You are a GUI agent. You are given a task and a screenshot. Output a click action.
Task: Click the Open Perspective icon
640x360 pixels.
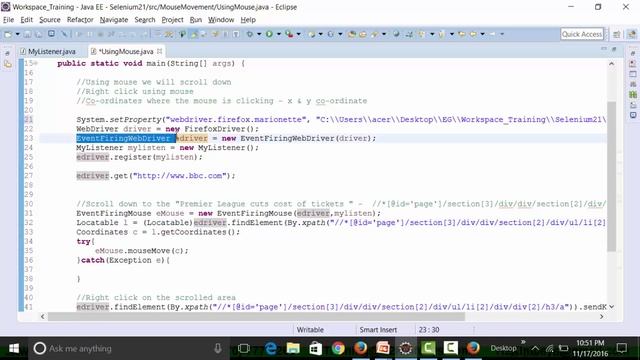click(617, 34)
